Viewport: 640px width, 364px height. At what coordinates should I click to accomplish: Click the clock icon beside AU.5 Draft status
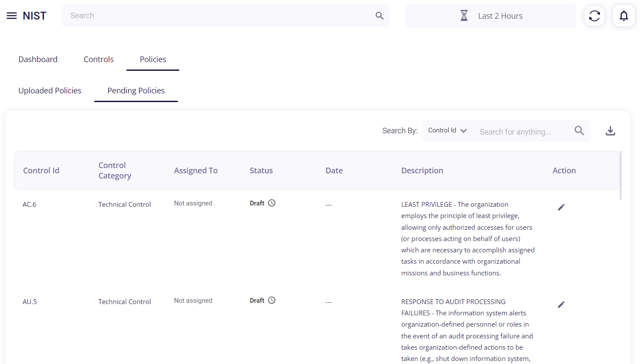[272, 300]
